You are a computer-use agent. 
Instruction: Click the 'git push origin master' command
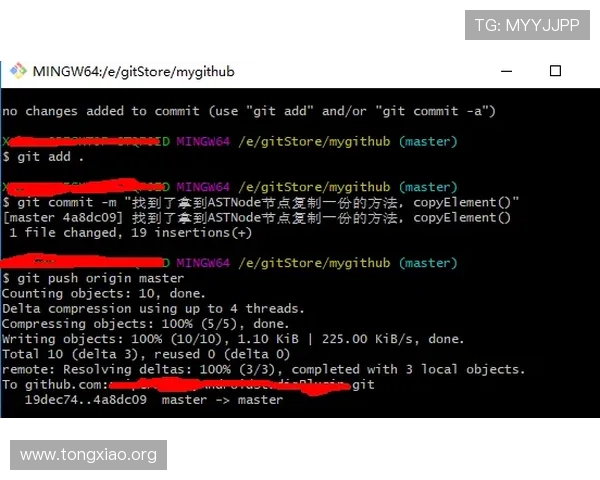coord(93,278)
